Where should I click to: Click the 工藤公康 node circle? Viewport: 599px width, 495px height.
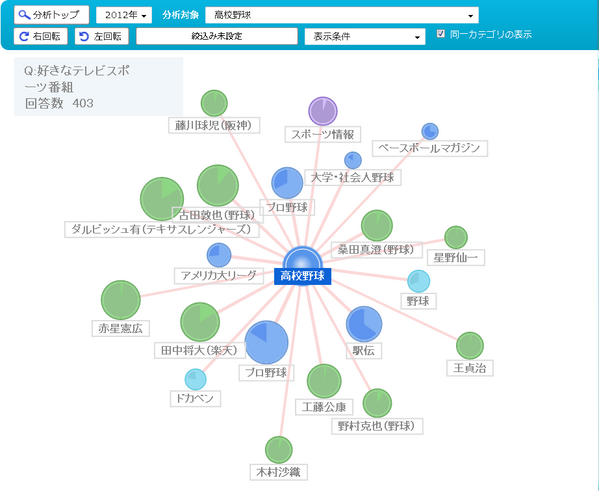point(324,381)
